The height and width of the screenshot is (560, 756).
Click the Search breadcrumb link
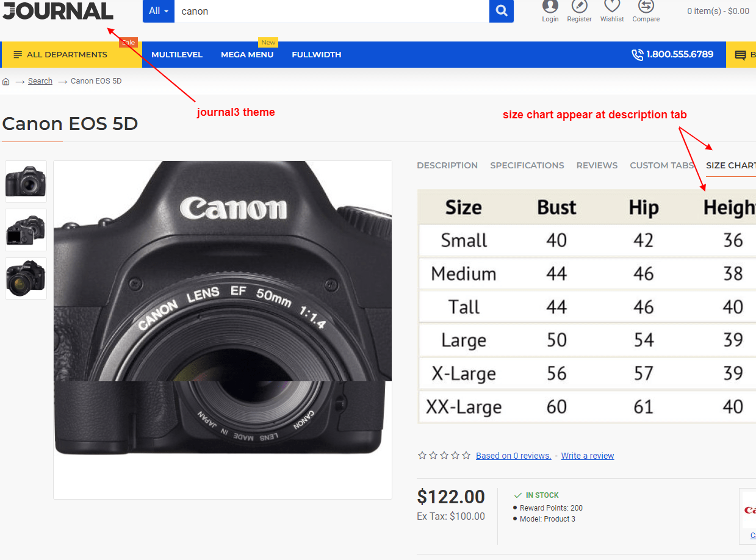[x=40, y=81]
